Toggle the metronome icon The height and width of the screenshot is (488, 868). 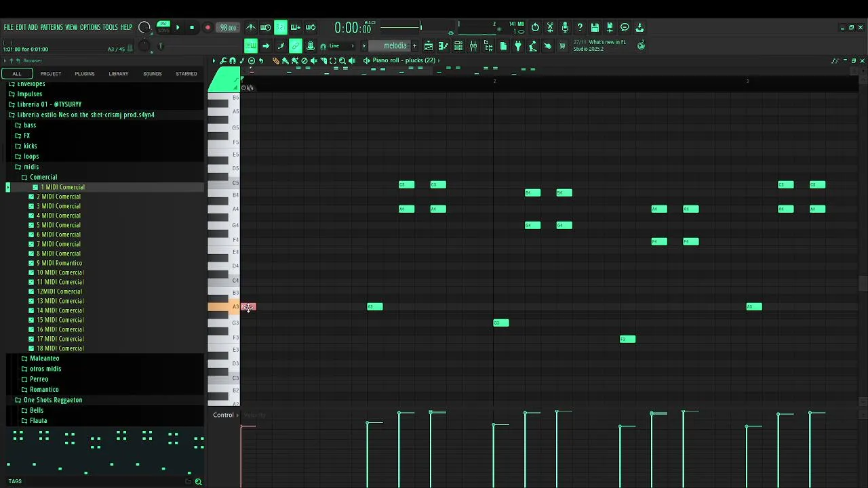251,28
